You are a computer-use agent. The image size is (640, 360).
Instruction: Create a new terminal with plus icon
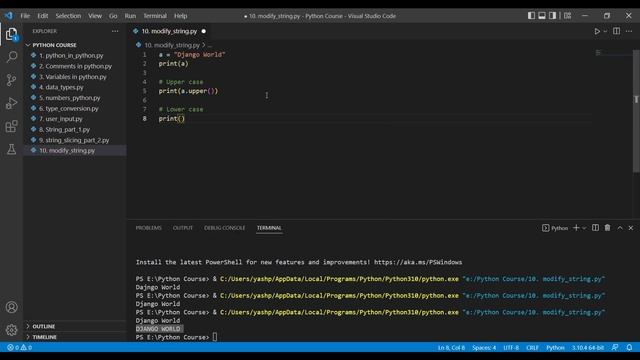pyautogui.click(x=576, y=228)
